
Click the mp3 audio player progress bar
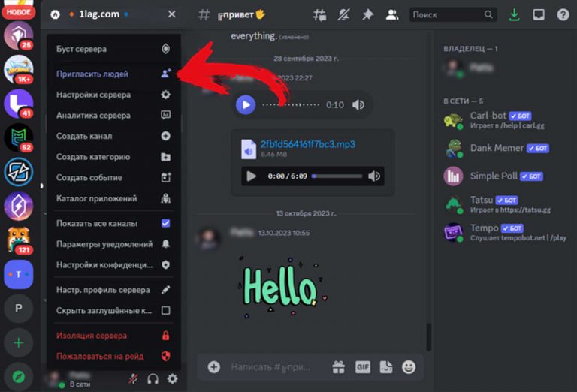(x=335, y=176)
